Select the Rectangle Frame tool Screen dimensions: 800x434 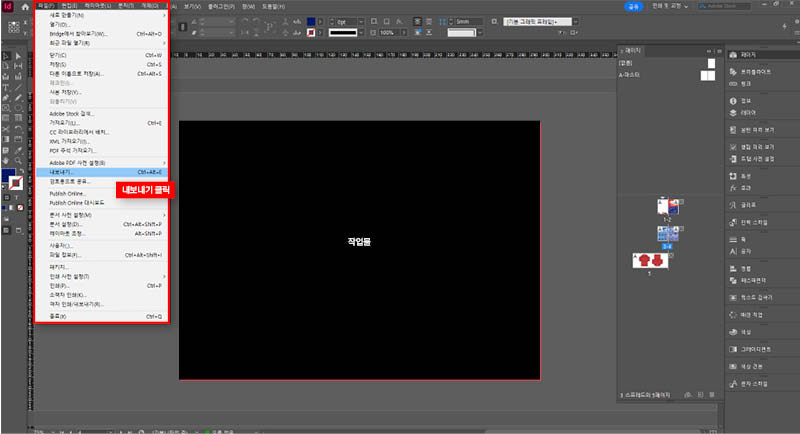pyautogui.click(x=6, y=108)
